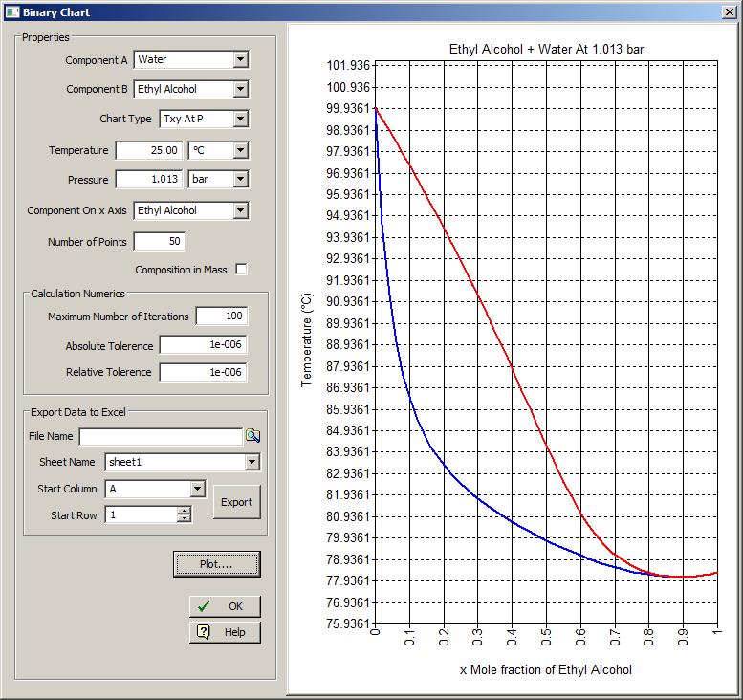
Task: Click the file browse magnifier icon
Action: tap(252, 436)
